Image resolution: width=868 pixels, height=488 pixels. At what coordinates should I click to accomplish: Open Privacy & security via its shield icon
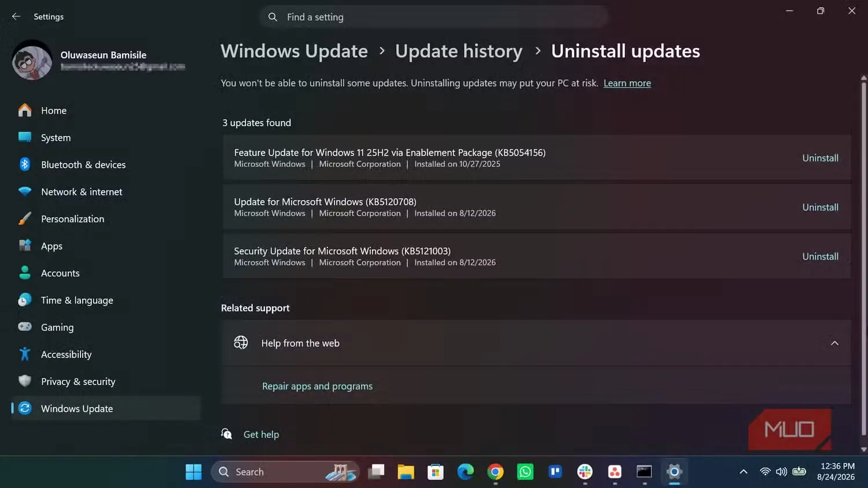coord(25,381)
